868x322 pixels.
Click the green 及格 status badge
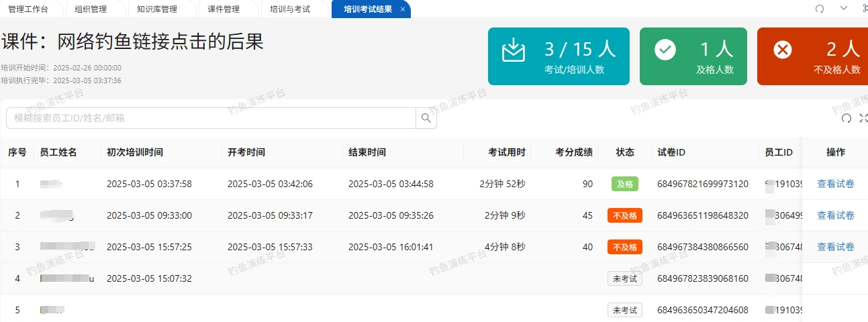[624, 184]
